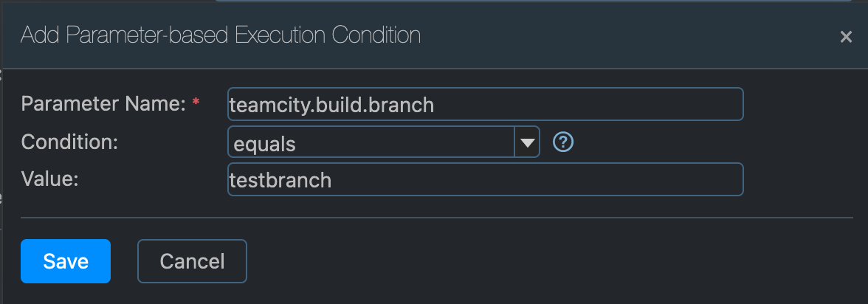The height and width of the screenshot is (304, 868).
Task: Select the equals text in Condition
Action: pyautogui.click(x=264, y=144)
